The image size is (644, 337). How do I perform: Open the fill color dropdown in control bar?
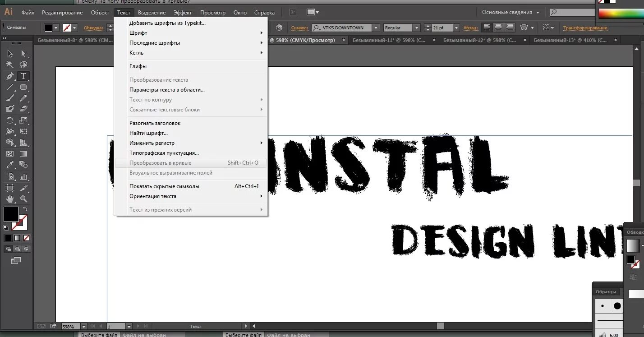tap(56, 28)
